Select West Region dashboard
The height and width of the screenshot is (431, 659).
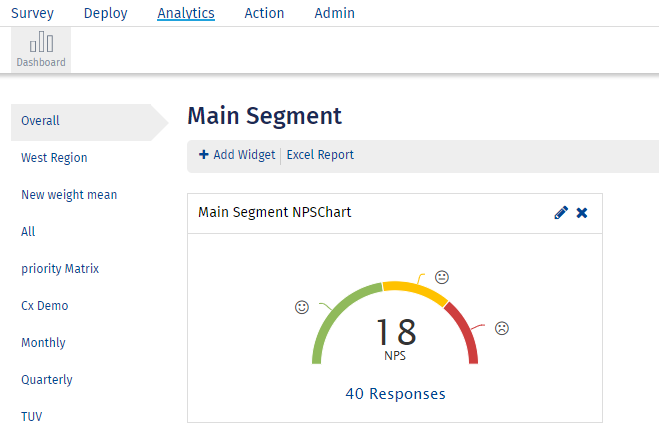[x=54, y=158]
